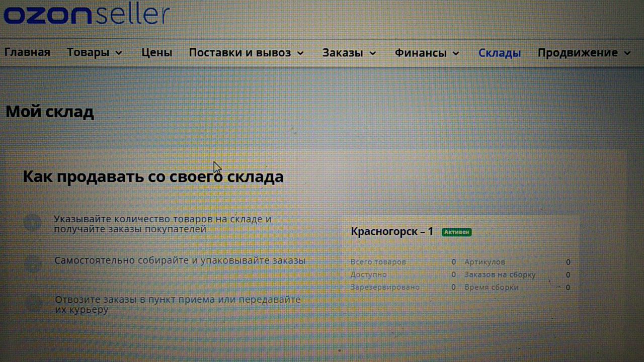The height and width of the screenshot is (362, 644).
Task: Click the Самостоятельно собирайте и упаковывайте заказы text
Action: pyautogui.click(x=180, y=260)
